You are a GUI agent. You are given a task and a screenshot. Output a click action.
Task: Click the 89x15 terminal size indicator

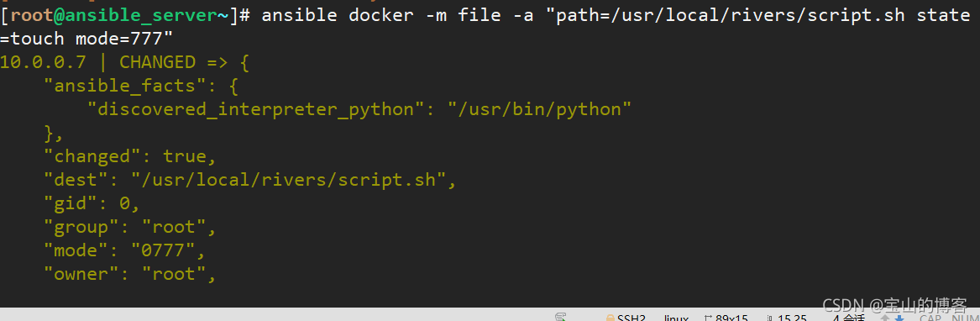tap(732, 318)
